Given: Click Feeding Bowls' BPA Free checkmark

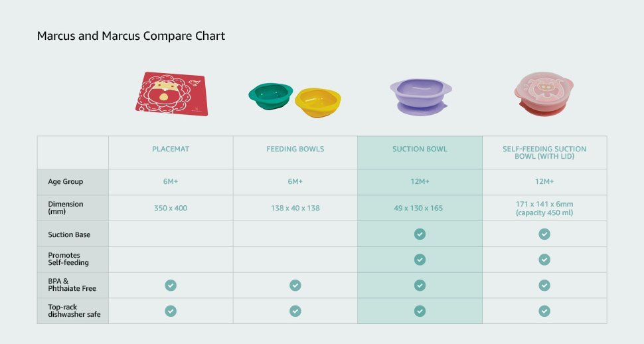Looking at the screenshot, I should coord(295,286).
